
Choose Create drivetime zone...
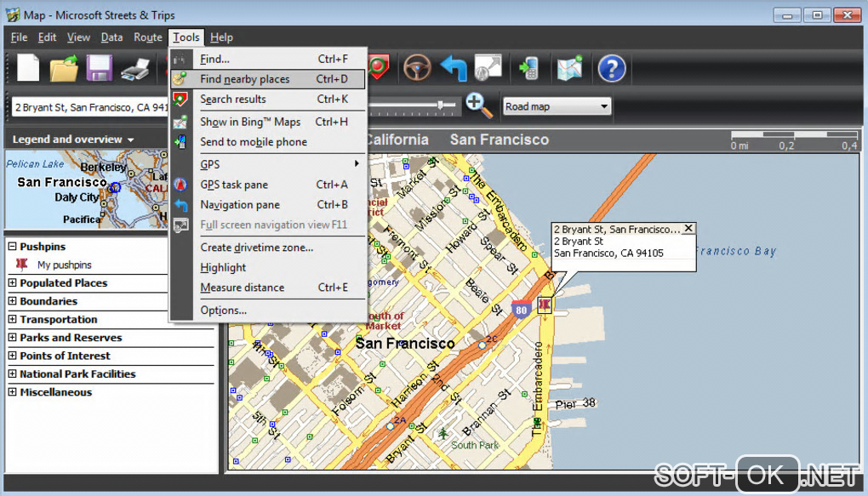pyautogui.click(x=268, y=248)
